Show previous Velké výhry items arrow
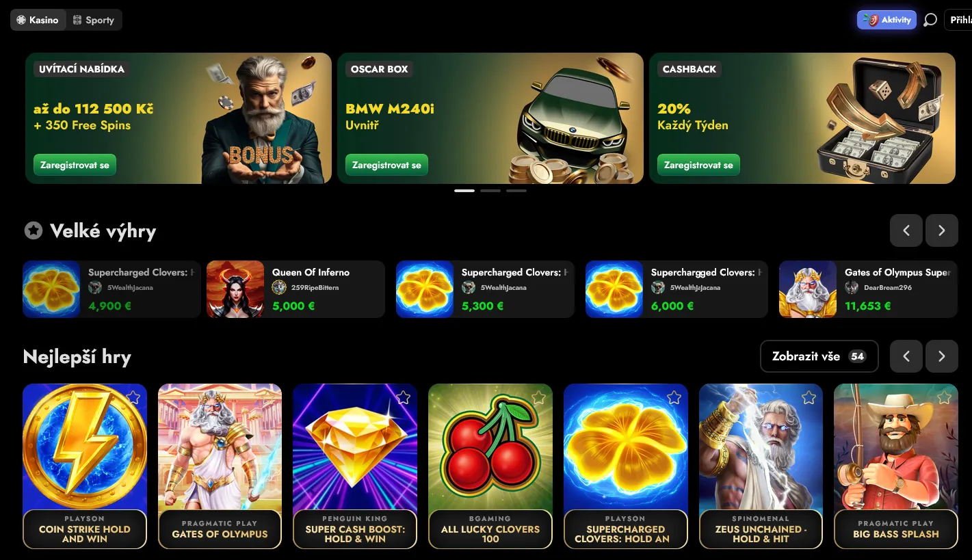The width and height of the screenshot is (972, 560). click(x=906, y=230)
